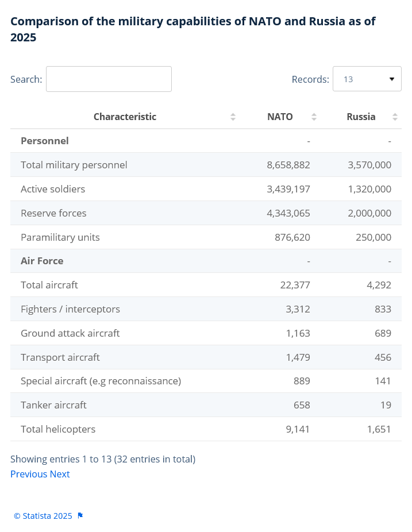Screen dimensions: 412x532
Task: Select the Tanker aircraft row label
Action: click(x=53, y=405)
